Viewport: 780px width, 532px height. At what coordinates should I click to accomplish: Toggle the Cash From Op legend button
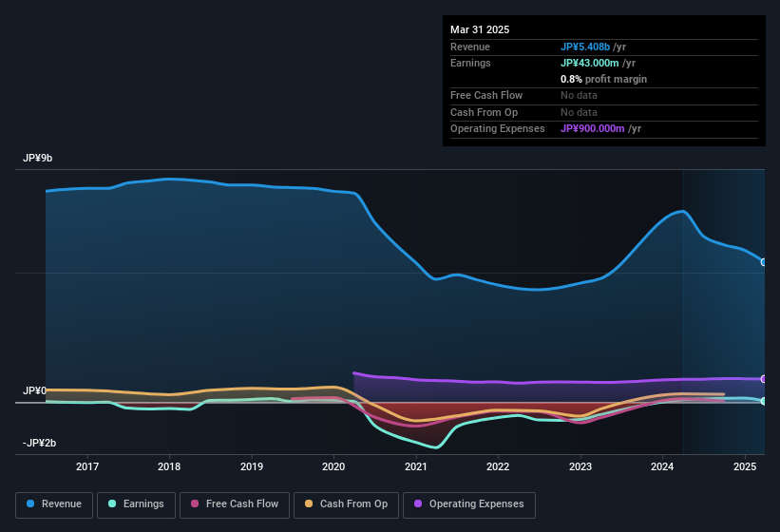346,504
